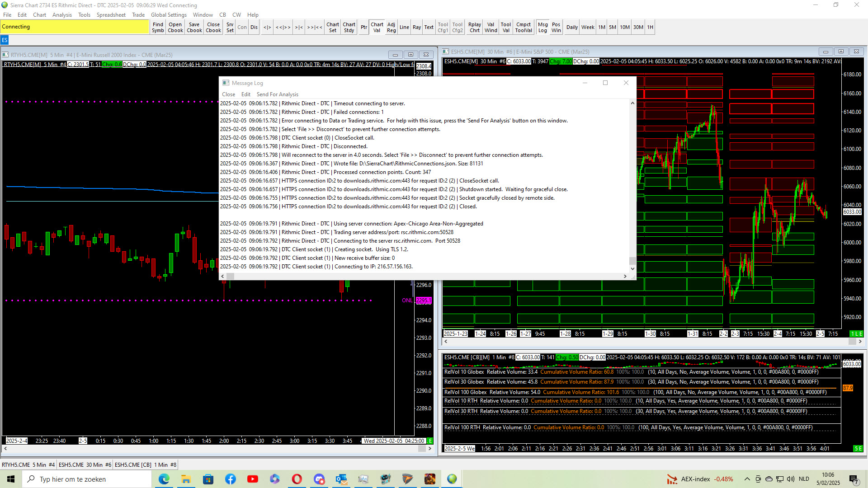
Task: Switch chart to 5M timeframe button
Action: [612, 27]
